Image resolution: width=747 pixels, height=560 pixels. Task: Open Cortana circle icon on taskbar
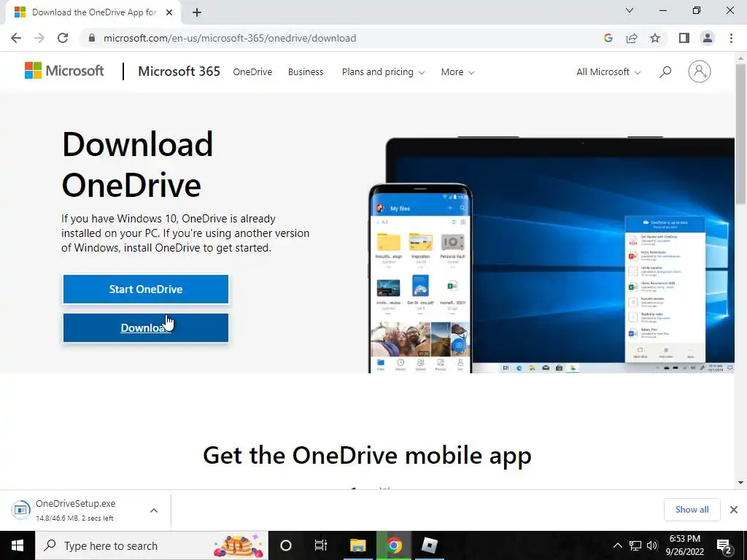tap(286, 545)
